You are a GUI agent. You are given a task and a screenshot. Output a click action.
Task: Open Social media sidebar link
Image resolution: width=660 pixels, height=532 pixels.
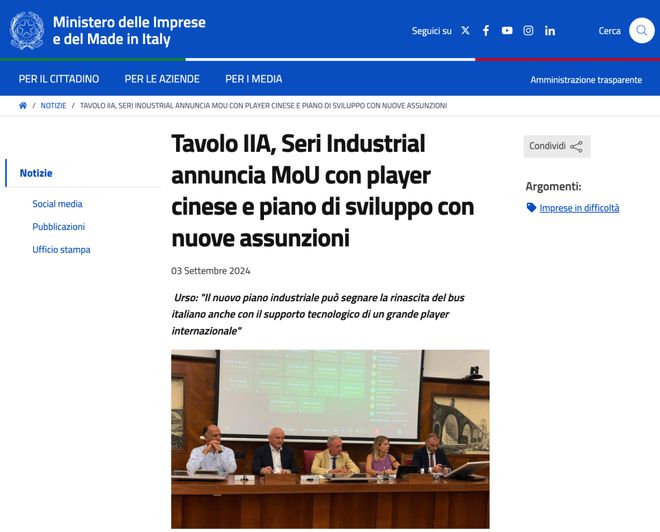(x=57, y=204)
